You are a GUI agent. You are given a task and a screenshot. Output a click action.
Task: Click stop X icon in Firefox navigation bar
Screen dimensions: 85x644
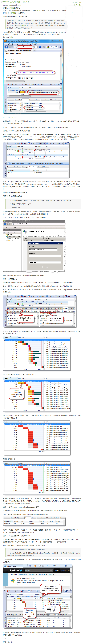[44, 47]
